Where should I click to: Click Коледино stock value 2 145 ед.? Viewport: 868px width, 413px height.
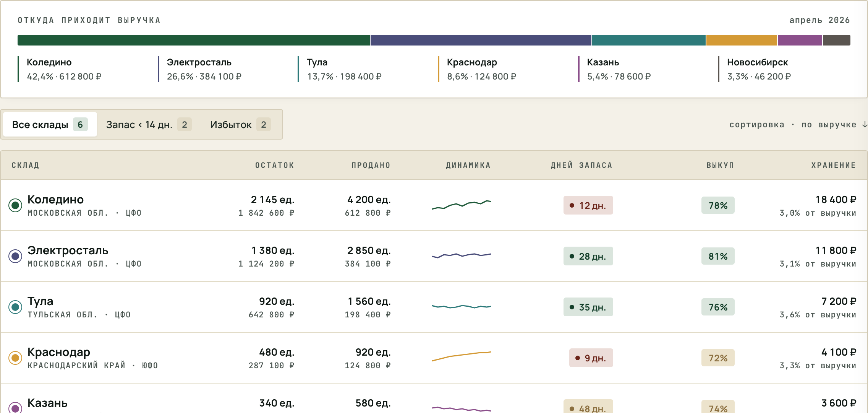pos(272,200)
